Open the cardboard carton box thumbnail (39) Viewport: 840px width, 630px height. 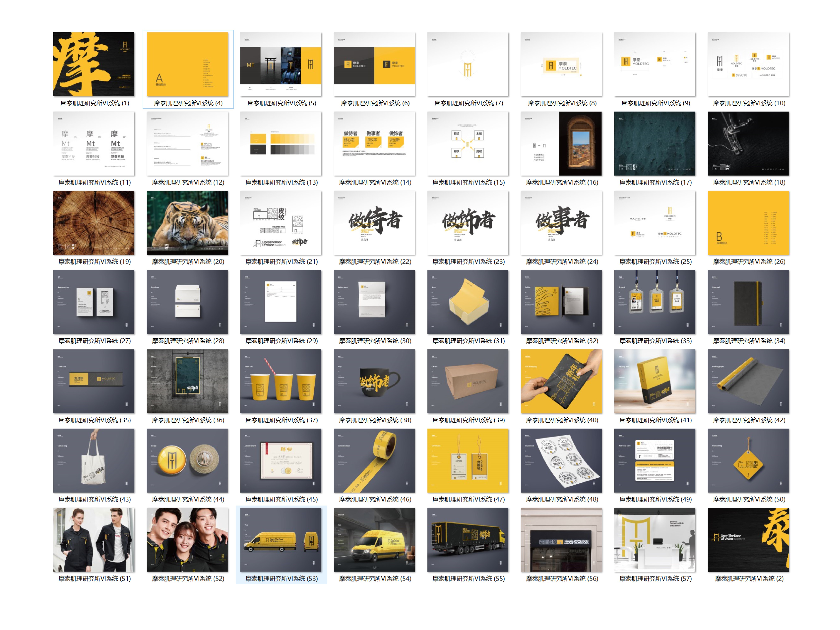coord(467,381)
